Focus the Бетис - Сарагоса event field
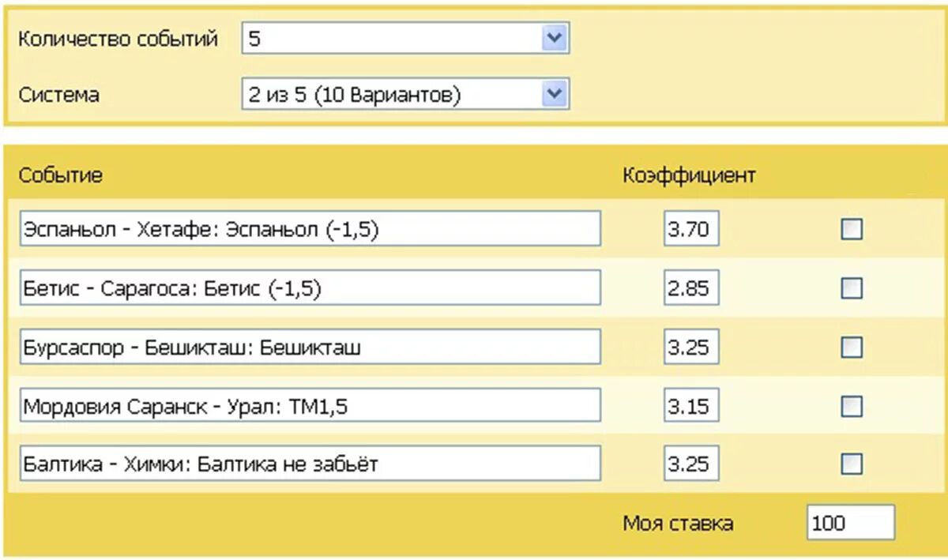This screenshot has width=948, height=560. 310,288
